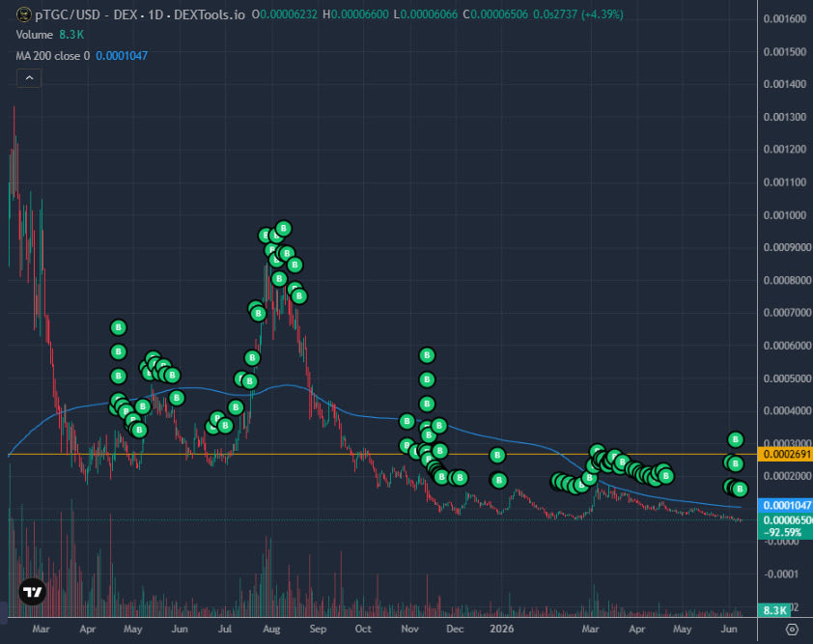Click the Oct label on the time axis

pos(363,629)
